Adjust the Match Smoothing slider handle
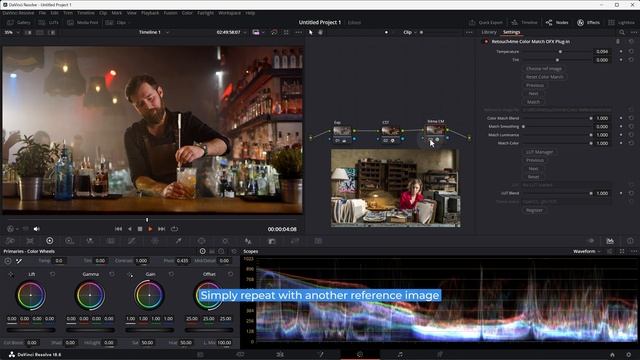This screenshot has width=640, height=360. point(523,127)
